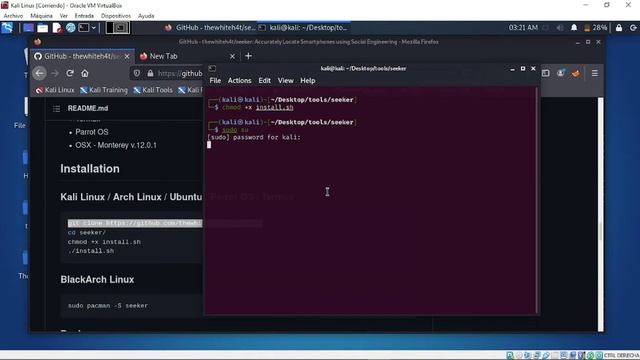
Task: Open the Help menu in terminal
Action: pos(308,80)
